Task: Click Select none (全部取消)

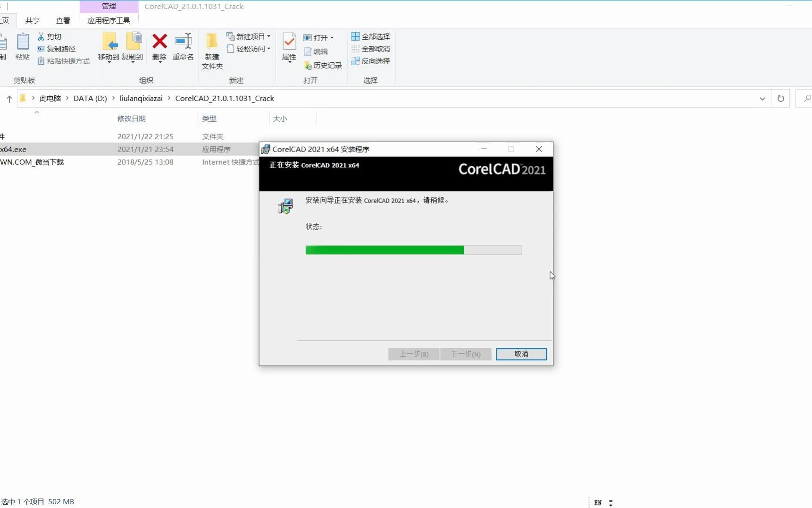Action: 371,49
